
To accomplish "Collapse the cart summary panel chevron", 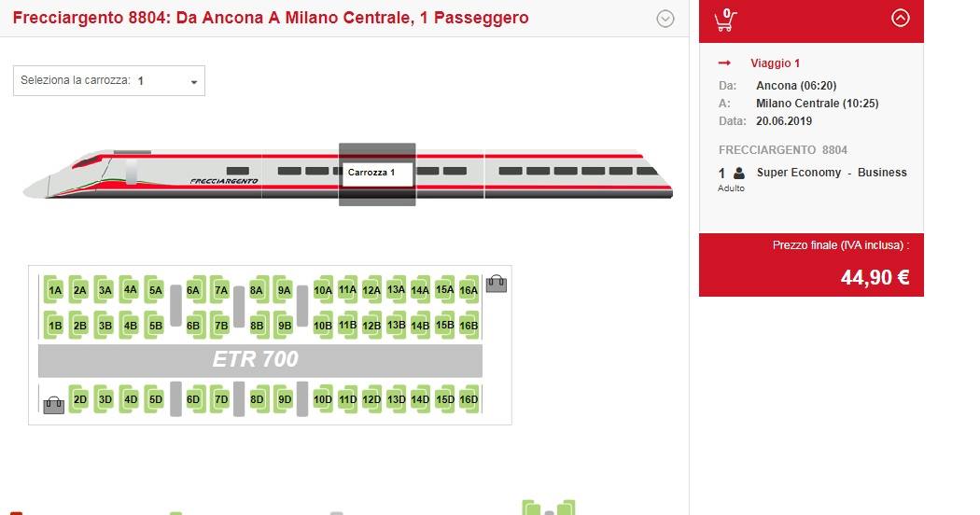I will [x=900, y=18].
